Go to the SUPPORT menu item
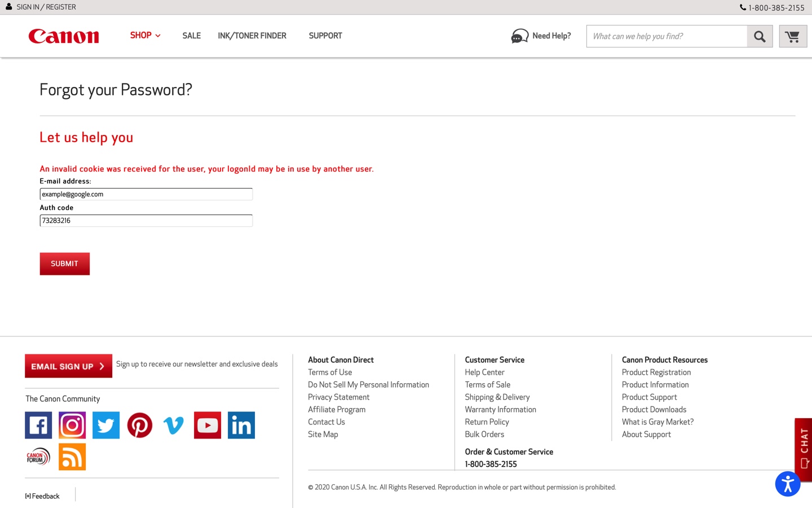The width and height of the screenshot is (812, 508). 325,36
